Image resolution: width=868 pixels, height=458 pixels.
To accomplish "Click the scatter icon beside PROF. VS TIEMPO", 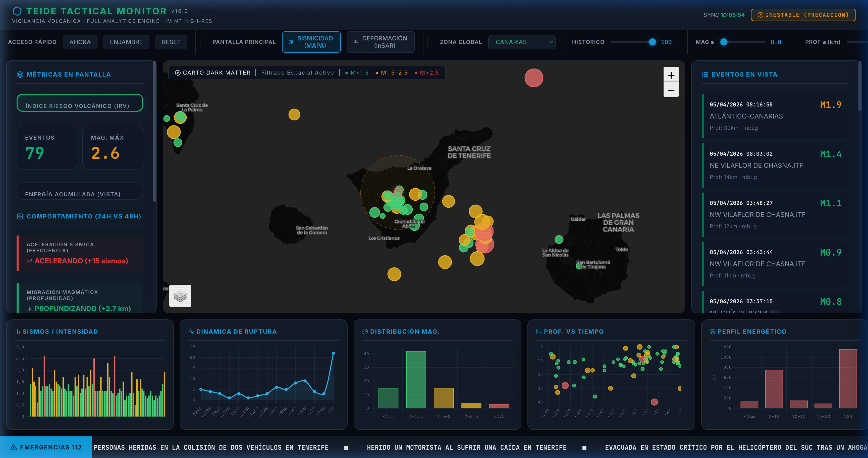I will click(x=539, y=332).
